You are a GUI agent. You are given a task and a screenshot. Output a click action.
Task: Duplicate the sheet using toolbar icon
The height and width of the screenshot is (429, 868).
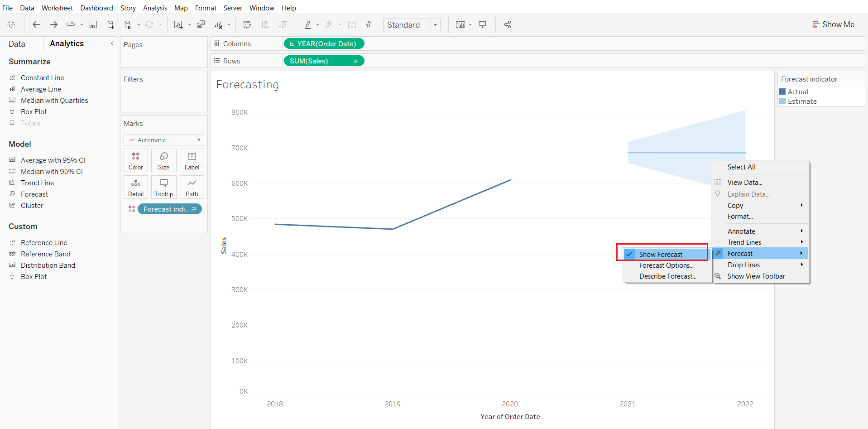pos(201,24)
